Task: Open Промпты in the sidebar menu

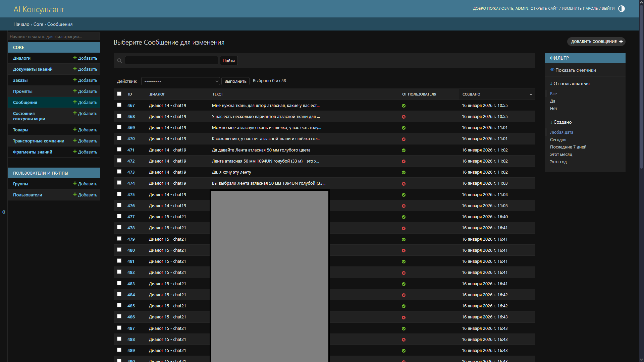Action: pos(23,92)
